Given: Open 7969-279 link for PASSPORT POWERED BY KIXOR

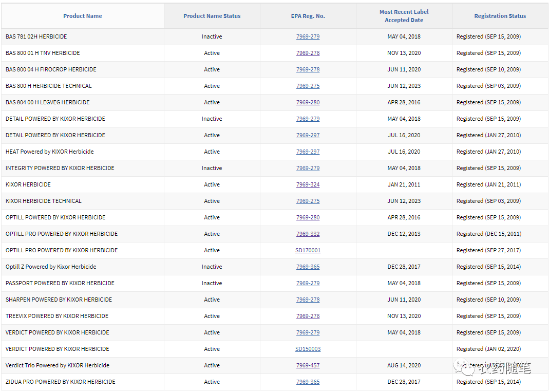Looking at the screenshot, I should point(308,284).
